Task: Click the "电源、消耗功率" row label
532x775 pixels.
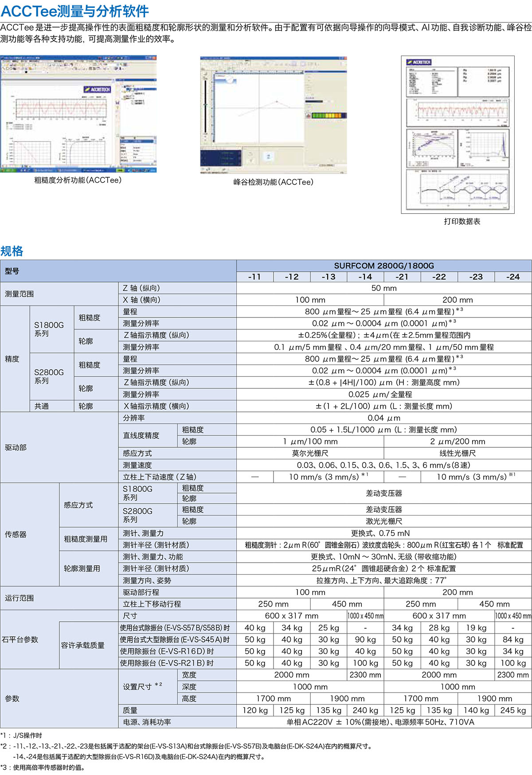Action: coord(177,722)
